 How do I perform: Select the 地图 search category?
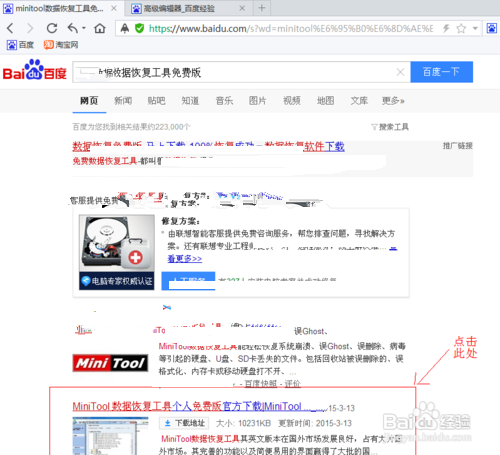[x=325, y=101]
